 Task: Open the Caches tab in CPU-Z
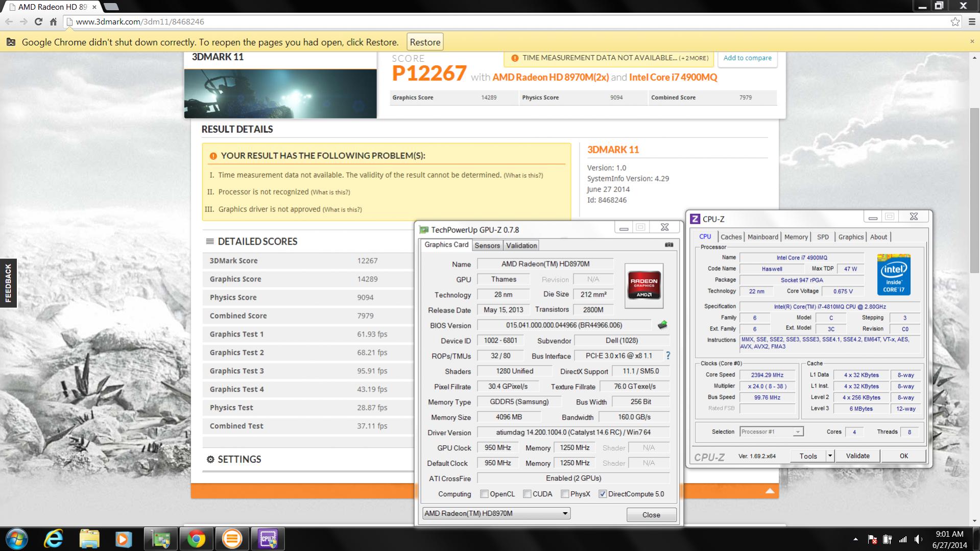click(731, 237)
